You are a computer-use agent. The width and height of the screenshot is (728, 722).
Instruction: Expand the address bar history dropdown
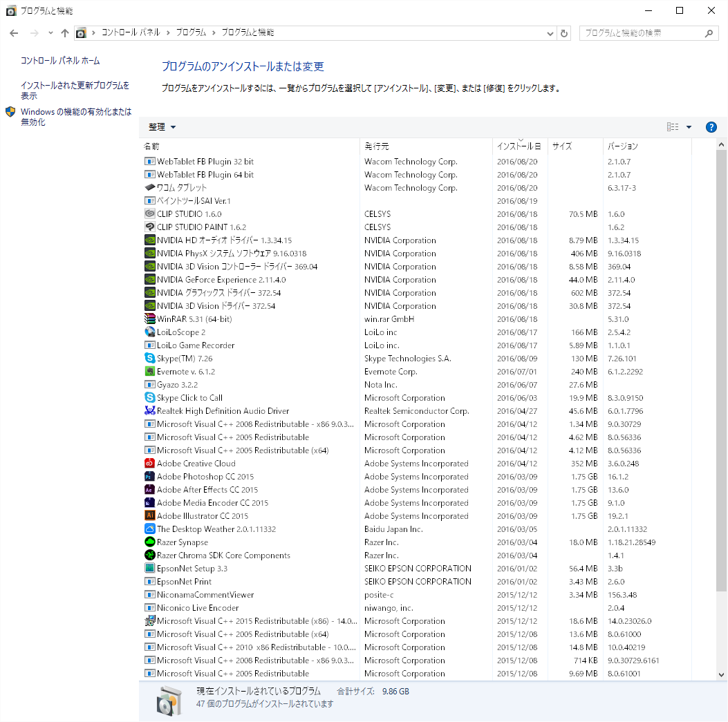click(x=550, y=33)
